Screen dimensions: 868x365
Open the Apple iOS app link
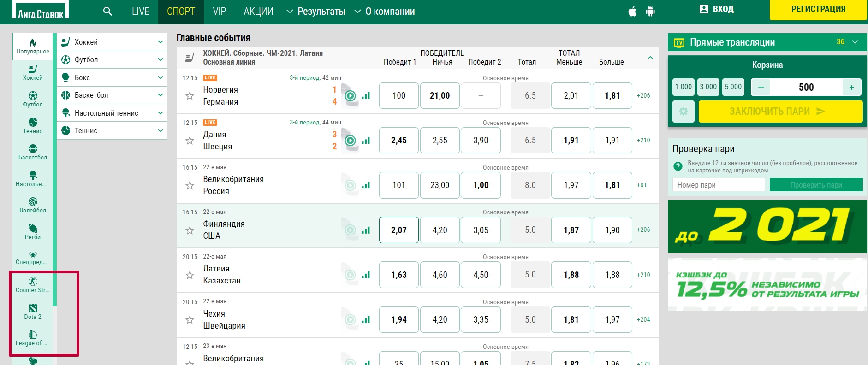[632, 12]
